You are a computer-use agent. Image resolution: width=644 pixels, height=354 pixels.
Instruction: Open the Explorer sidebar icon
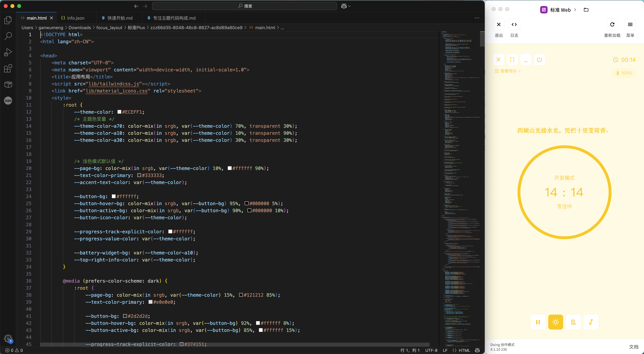coord(8,20)
